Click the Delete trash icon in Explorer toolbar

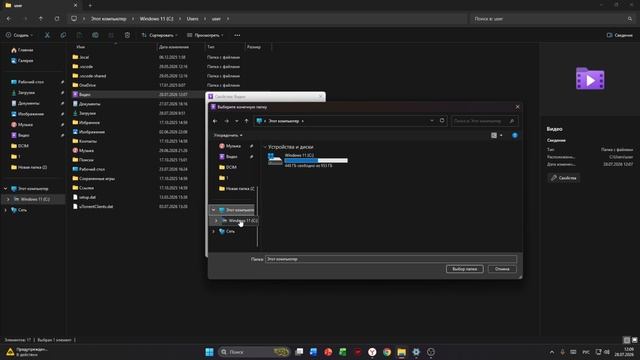(x=127, y=36)
